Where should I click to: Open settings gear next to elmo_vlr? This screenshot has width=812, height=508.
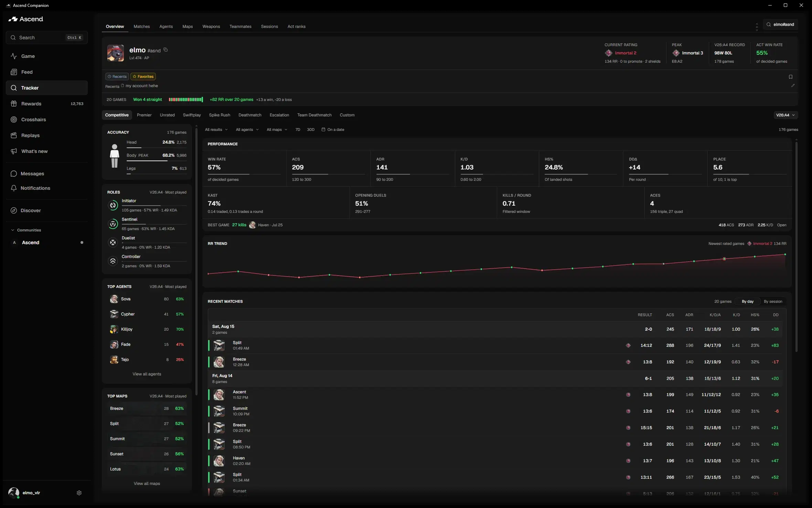pyautogui.click(x=79, y=493)
